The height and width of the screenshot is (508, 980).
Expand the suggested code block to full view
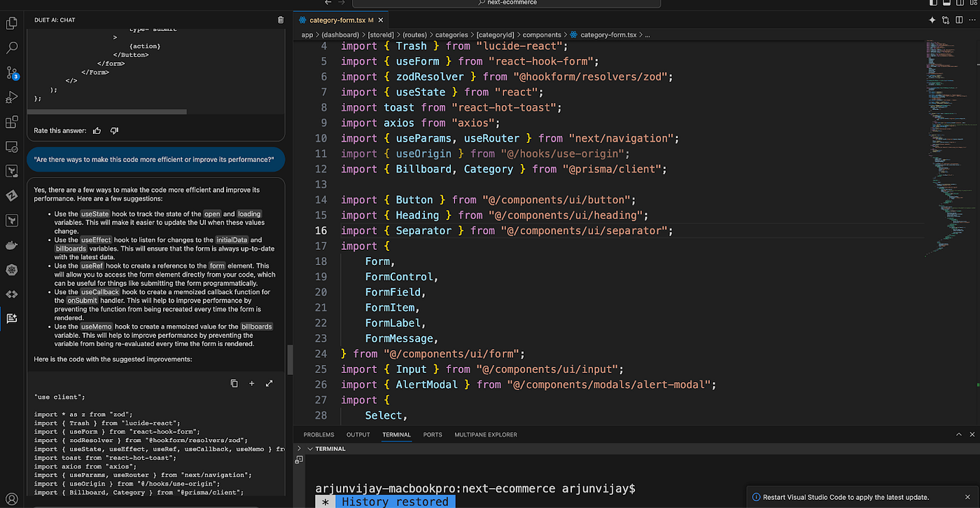point(269,383)
